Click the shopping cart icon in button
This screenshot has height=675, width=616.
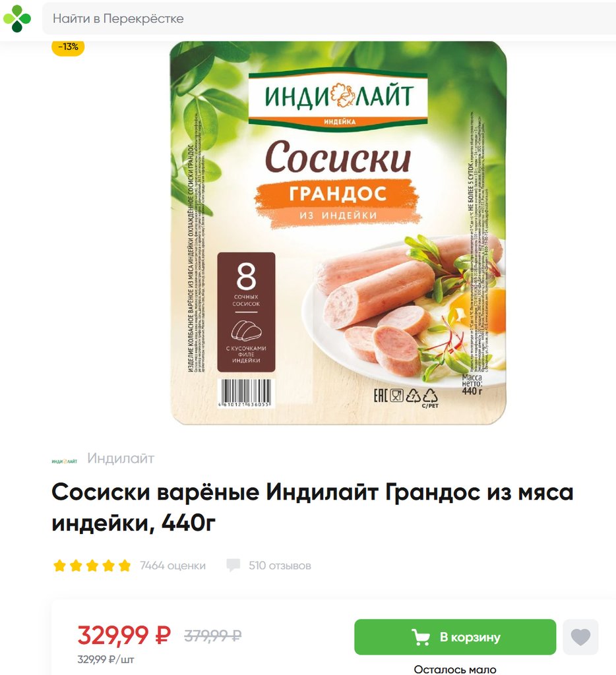420,637
